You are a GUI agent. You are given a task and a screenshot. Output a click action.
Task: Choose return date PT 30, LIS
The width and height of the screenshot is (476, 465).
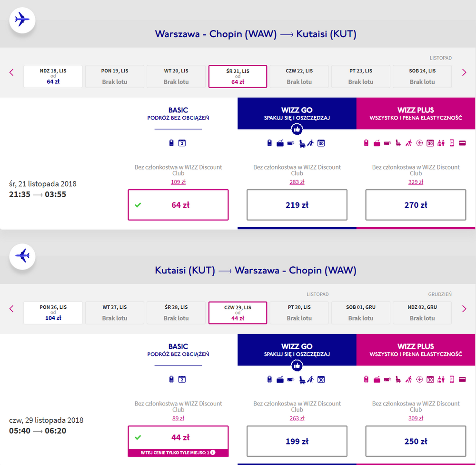pos(299,313)
